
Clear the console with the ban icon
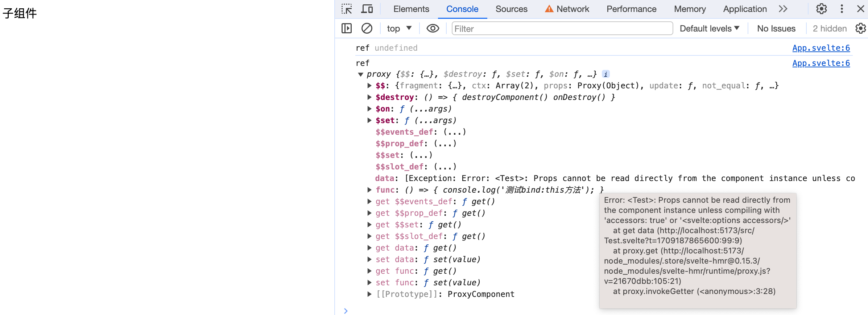(367, 28)
